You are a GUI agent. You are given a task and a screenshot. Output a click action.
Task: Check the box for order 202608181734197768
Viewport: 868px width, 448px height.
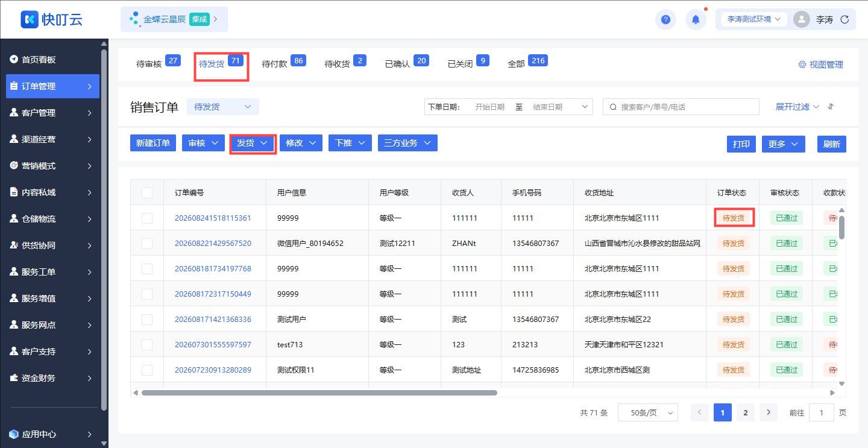coord(147,269)
